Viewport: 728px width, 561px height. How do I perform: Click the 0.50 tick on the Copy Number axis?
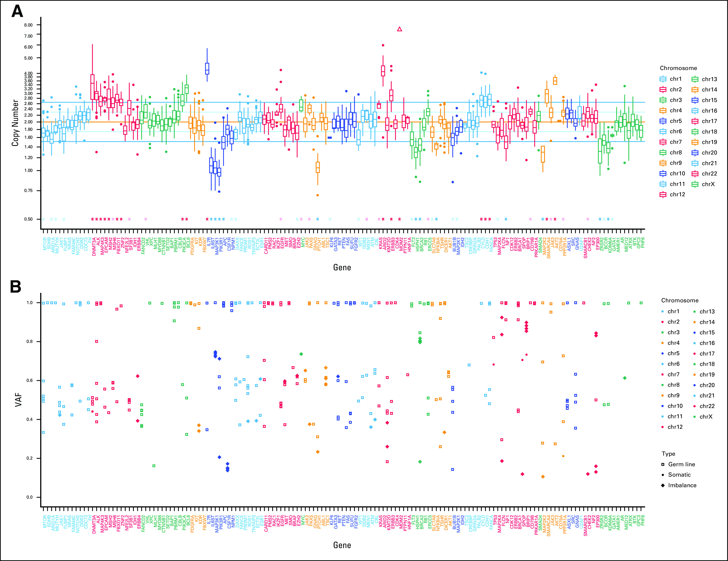tap(28, 219)
